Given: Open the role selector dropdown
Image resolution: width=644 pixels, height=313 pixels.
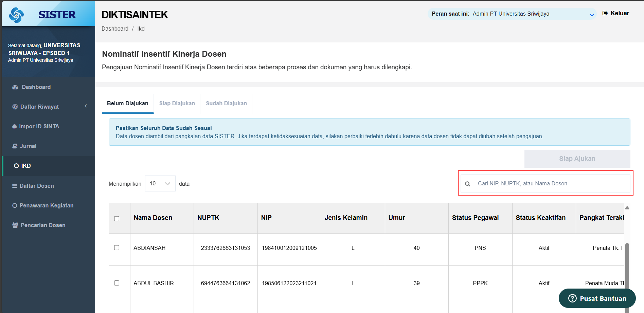Looking at the screenshot, I should coord(512,14).
